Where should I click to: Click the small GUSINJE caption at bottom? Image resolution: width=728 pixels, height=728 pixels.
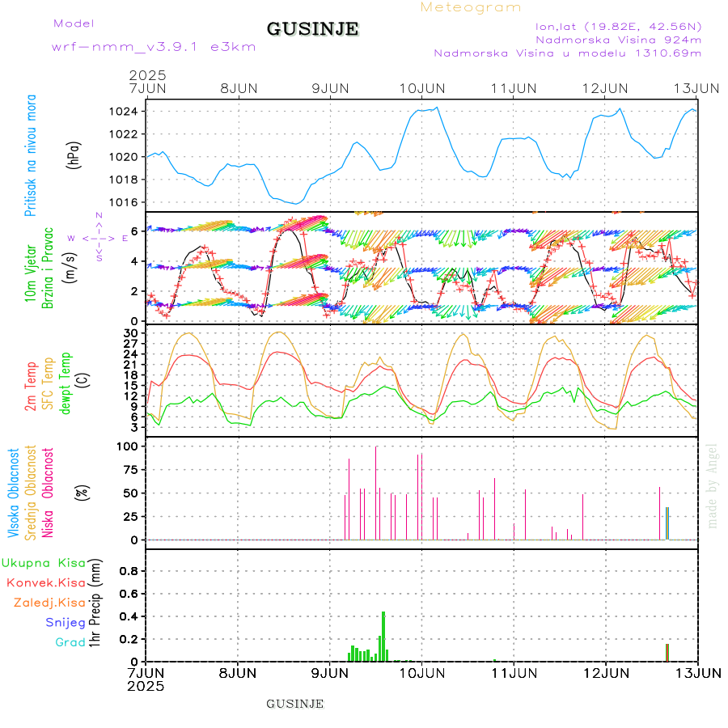[295, 704]
